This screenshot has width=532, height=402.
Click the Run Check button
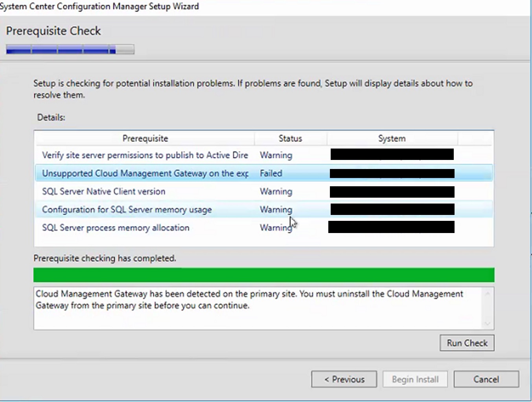(x=466, y=343)
